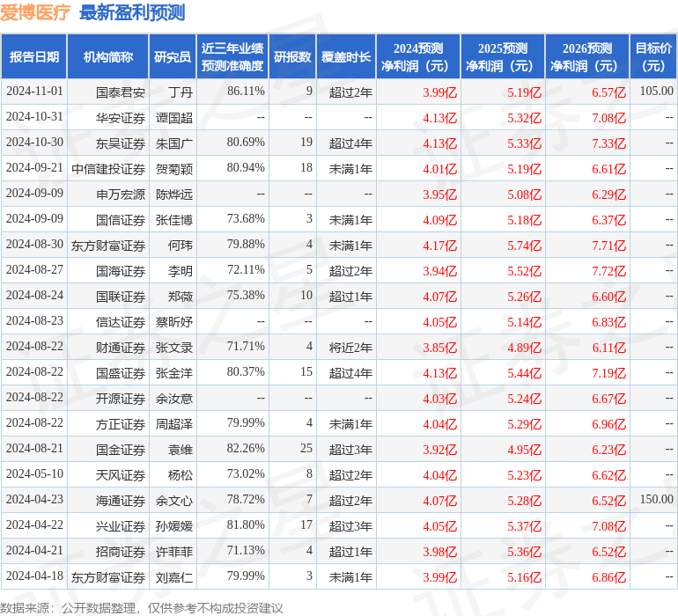Click the 6.96亿 profit forecast
The height and width of the screenshot is (616, 678).
(x=608, y=424)
